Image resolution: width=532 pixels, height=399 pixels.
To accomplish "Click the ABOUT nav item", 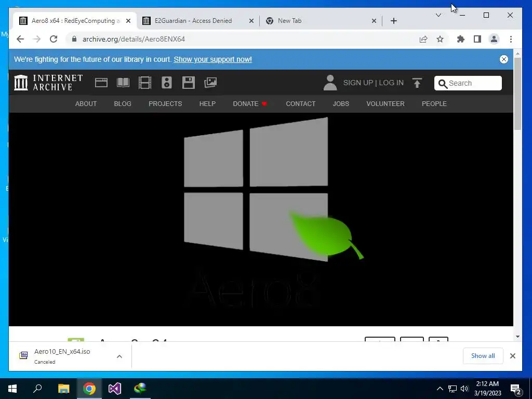I will [86, 104].
